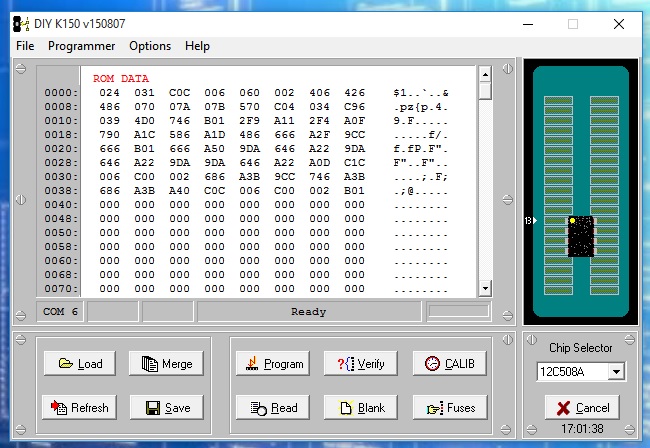The height and width of the screenshot is (448, 650).
Task: Open the Help menu
Action: 198,46
